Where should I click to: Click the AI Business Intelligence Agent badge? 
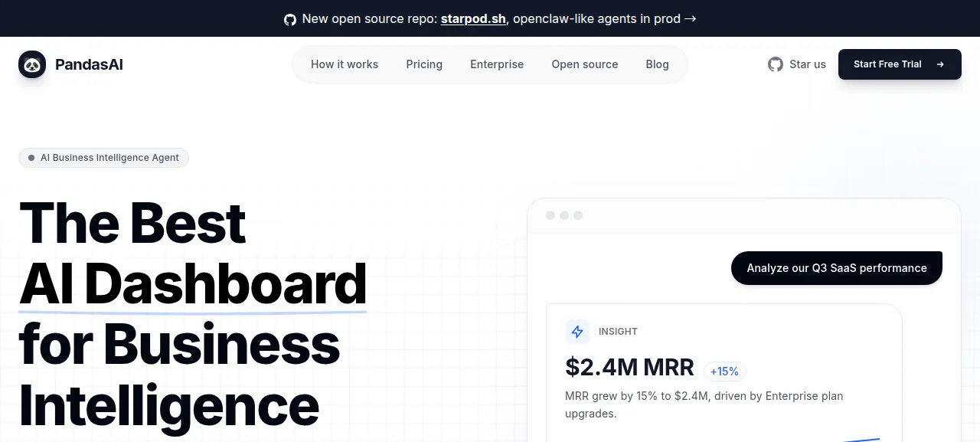103,158
